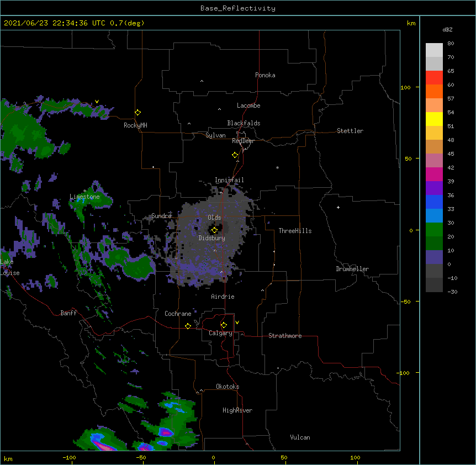The image size is (476, 465).
Task: Click the Stettler label
Action: coord(350,131)
